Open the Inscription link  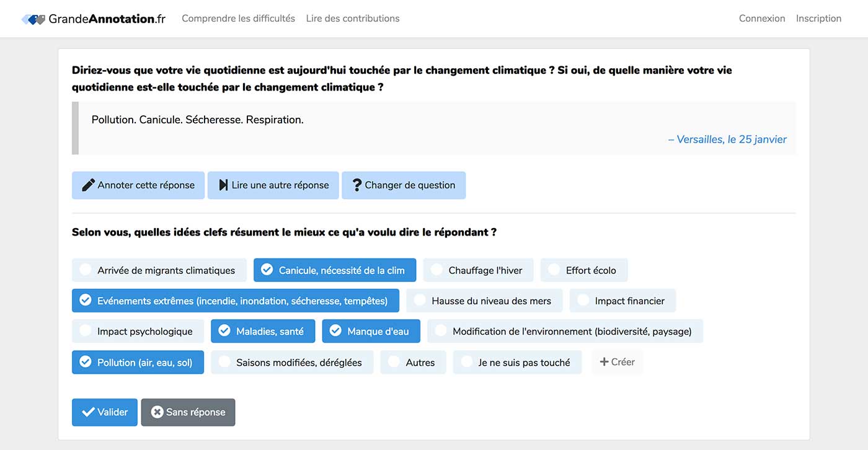818,19
